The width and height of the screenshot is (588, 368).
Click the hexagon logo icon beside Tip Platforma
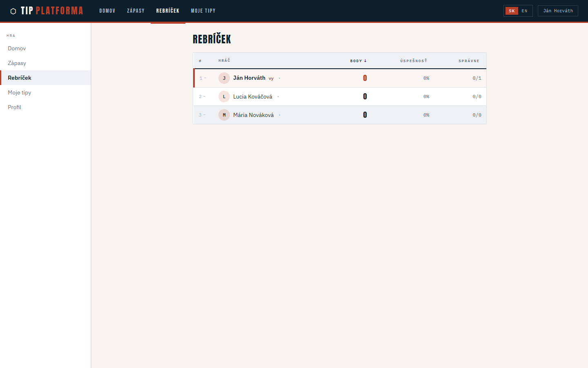click(x=13, y=11)
